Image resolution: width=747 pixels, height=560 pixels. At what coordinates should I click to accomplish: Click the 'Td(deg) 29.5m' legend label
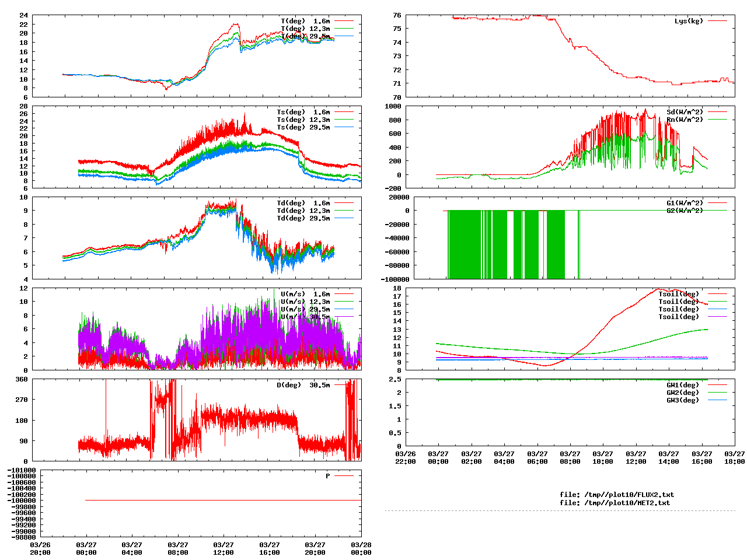pyautogui.click(x=303, y=218)
